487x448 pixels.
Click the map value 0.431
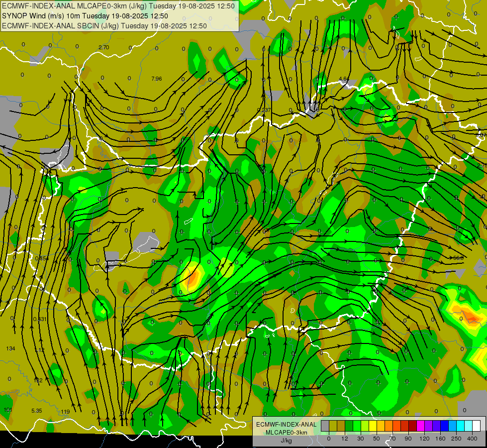40,319
